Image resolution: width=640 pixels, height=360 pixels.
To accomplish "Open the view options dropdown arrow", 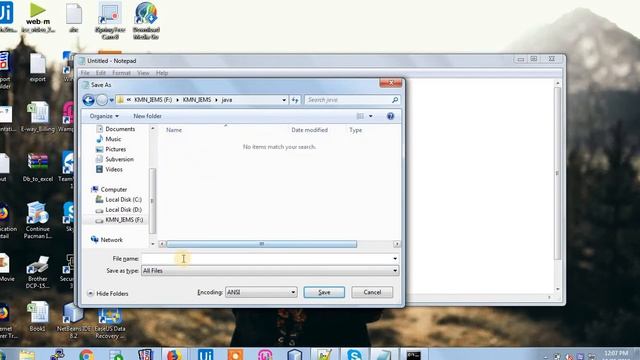I will 371,116.
